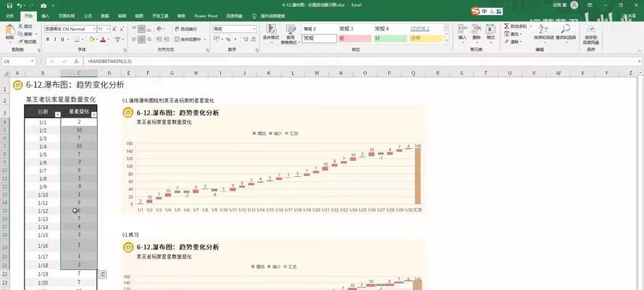Increase font size with larger A icon
Viewport: 644px width, 290px height.
coord(114,29)
